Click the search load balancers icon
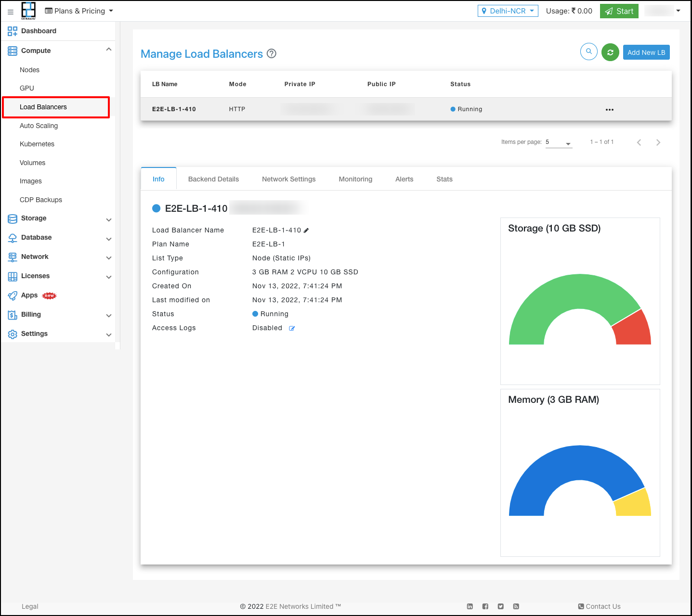The width and height of the screenshot is (692, 616). [589, 51]
